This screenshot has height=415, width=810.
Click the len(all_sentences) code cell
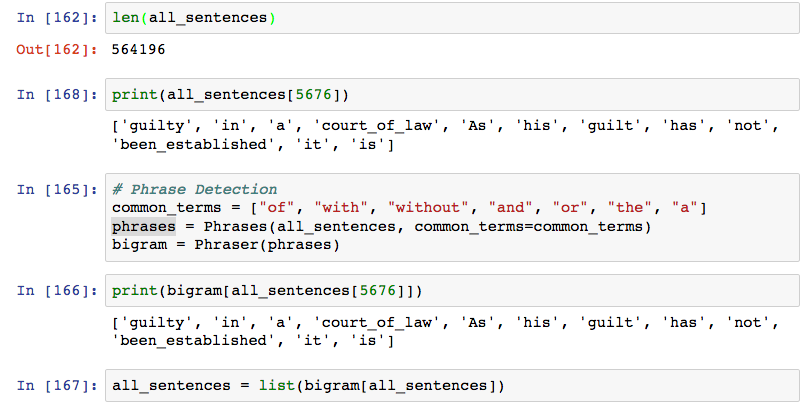point(452,18)
